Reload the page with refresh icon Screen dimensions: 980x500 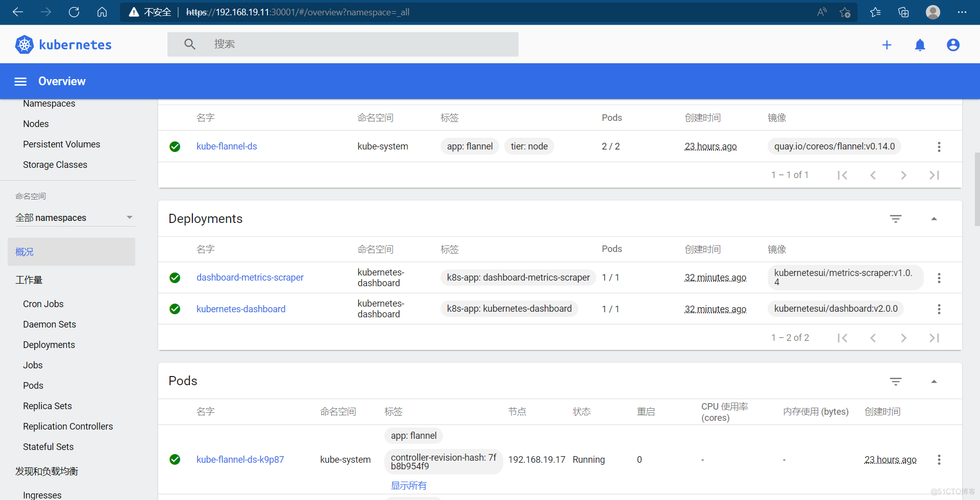74,12
